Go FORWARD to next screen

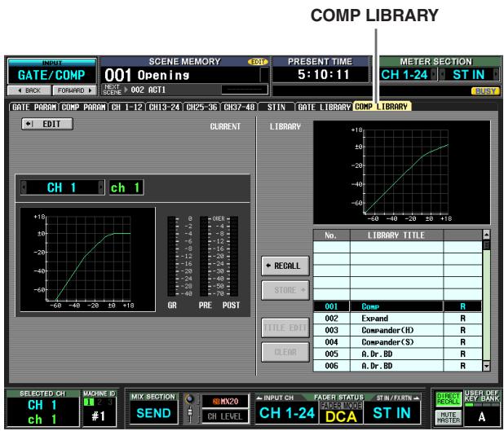[74, 90]
